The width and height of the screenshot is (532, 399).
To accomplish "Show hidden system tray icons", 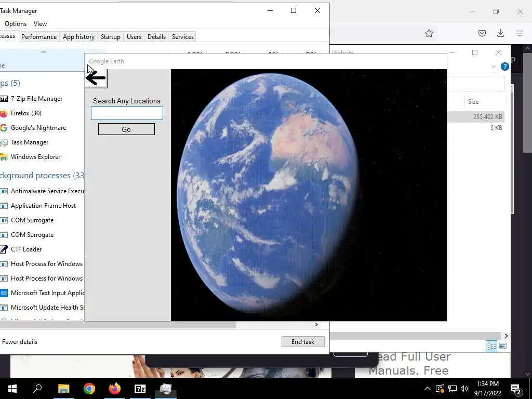I will 428,389.
